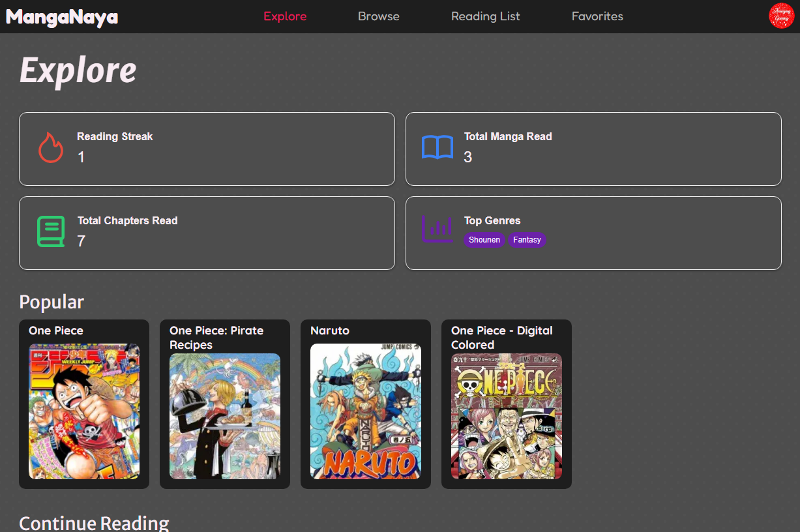Screen dimensions: 800x532
Task: Click the 'One Piece: Pirate Recipes' title
Action: pyautogui.click(x=216, y=338)
